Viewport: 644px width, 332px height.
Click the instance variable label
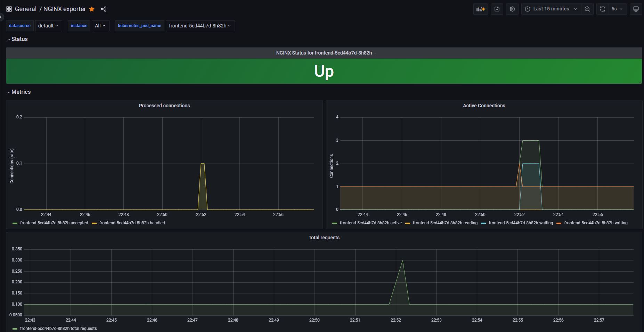79,26
